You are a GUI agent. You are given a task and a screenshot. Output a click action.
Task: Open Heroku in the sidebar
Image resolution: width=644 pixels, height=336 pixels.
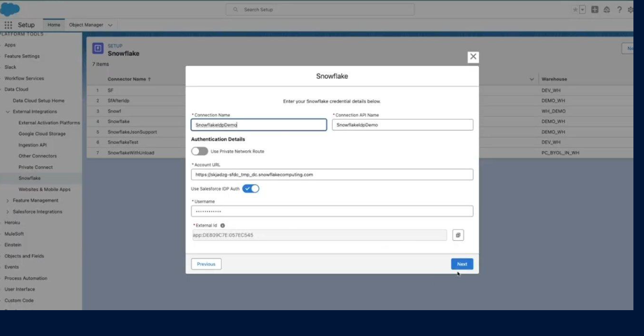[12, 223]
